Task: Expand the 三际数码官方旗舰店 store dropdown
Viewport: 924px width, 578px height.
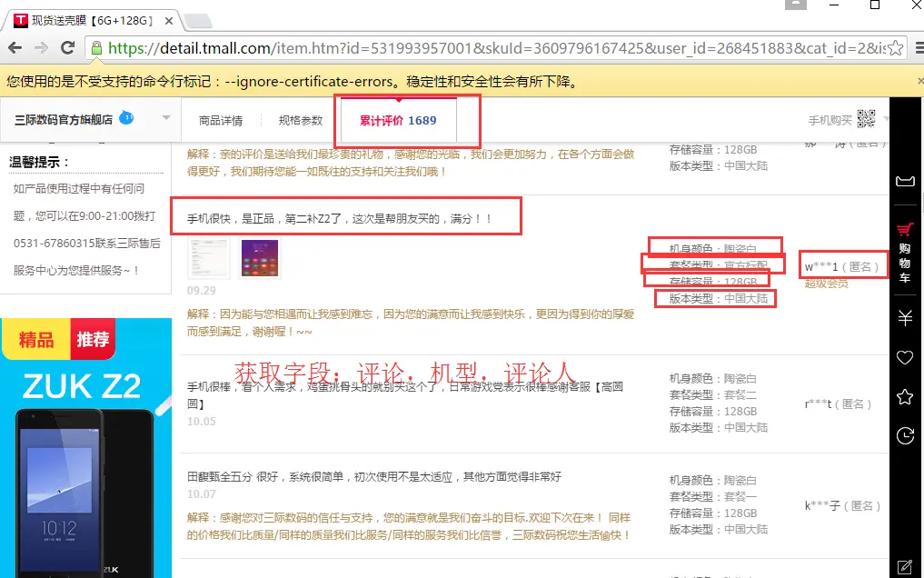Action: point(166,118)
